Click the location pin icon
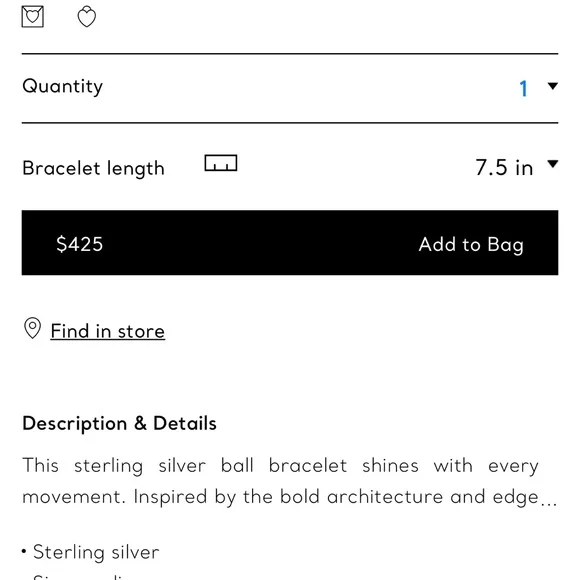This screenshot has width=580, height=580. [33, 328]
